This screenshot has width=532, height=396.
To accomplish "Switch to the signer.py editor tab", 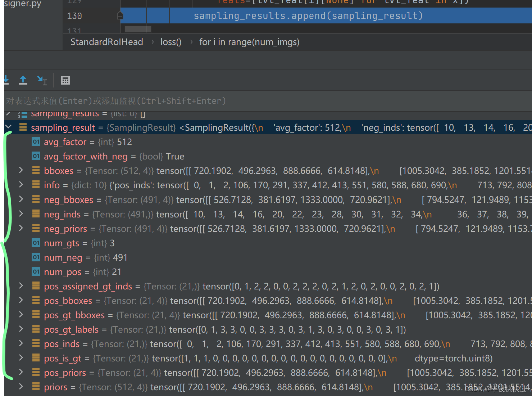I will tap(22, 4).
